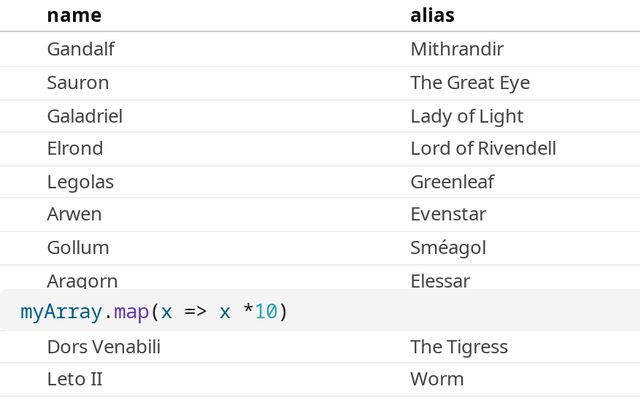Viewport: 640px width, 400px height.
Task: Click "The Tigress" alias cell
Action: pyautogui.click(x=459, y=347)
